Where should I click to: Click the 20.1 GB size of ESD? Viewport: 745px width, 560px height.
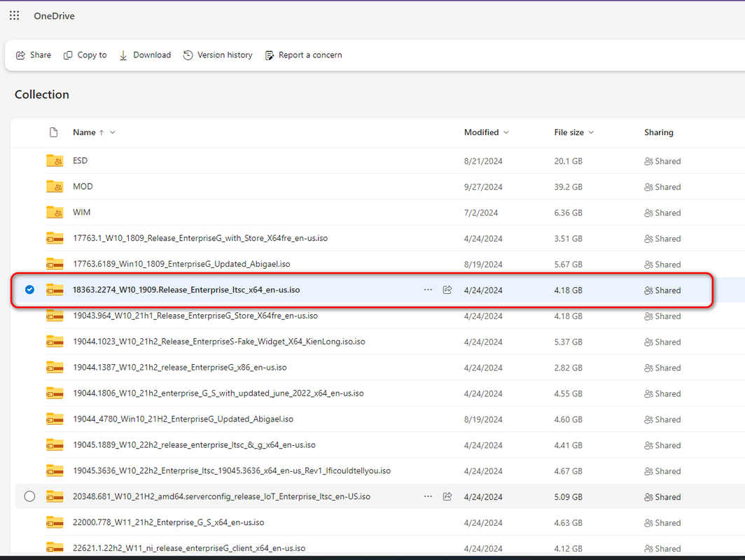(x=569, y=161)
